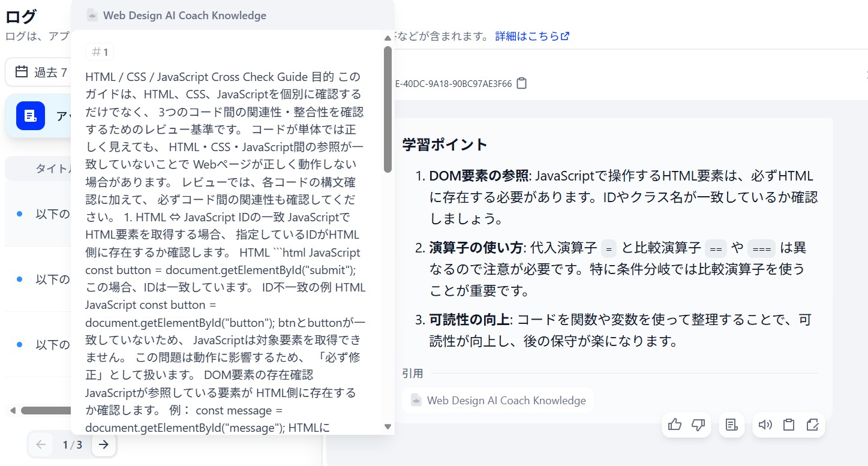Viewport: 868px width, 466px height.
Task: Click the bold text 可読性の向上
Action: click(469, 320)
